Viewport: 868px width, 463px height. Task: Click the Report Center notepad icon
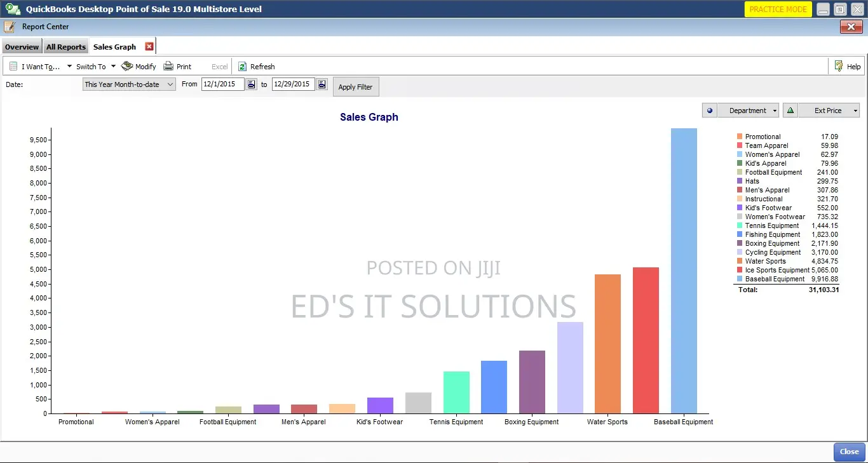(10, 27)
